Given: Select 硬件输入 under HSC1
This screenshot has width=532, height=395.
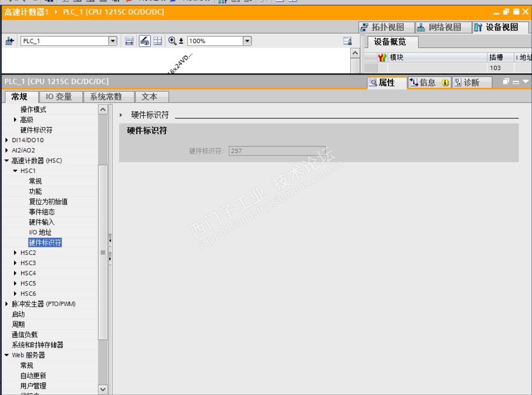Looking at the screenshot, I should [42, 222].
